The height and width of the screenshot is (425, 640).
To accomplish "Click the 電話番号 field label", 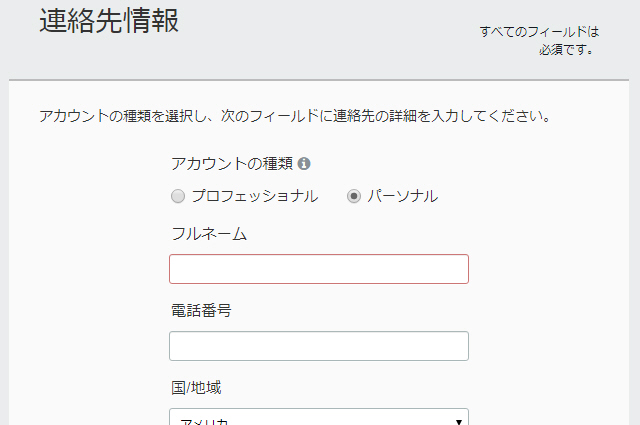I will tap(201, 311).
